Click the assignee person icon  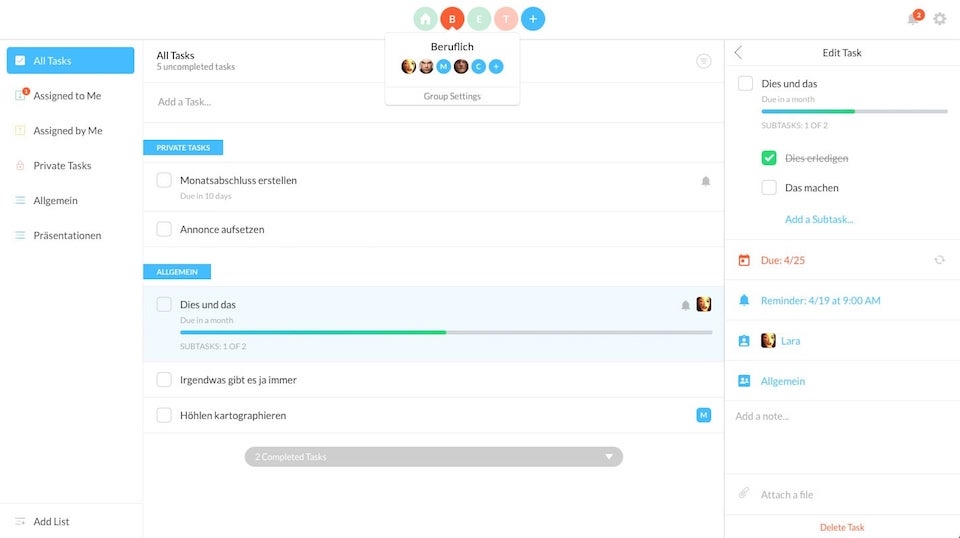pyautogui.click(x=744, y=341)
